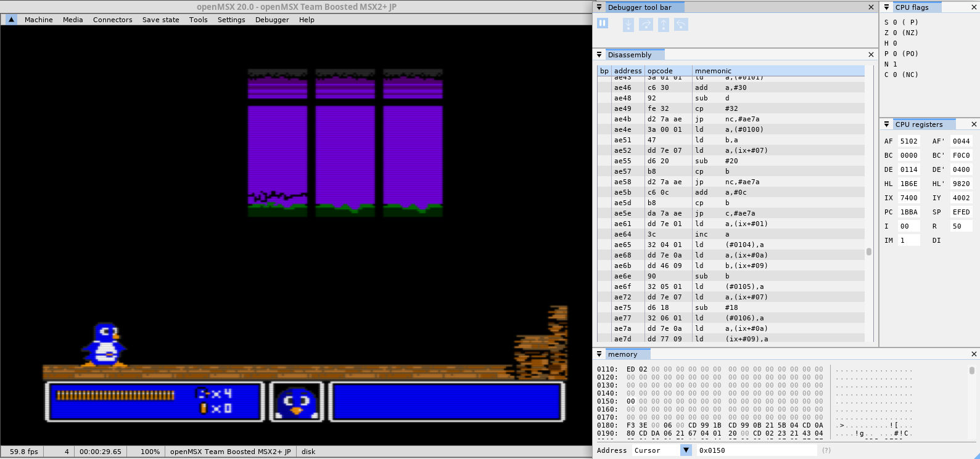
Task: Click the collapse-arrow icon in the main menu bar
Action: coord(11,19)
